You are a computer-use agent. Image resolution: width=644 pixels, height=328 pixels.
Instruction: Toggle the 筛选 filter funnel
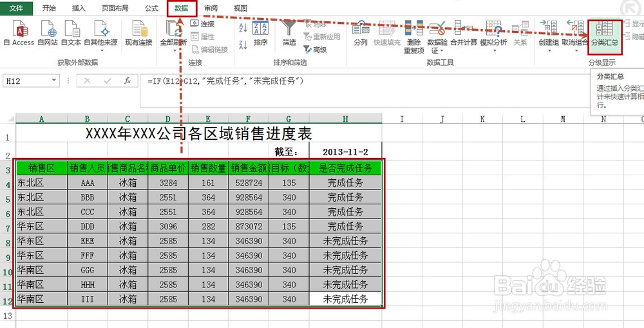click(289, 34)
